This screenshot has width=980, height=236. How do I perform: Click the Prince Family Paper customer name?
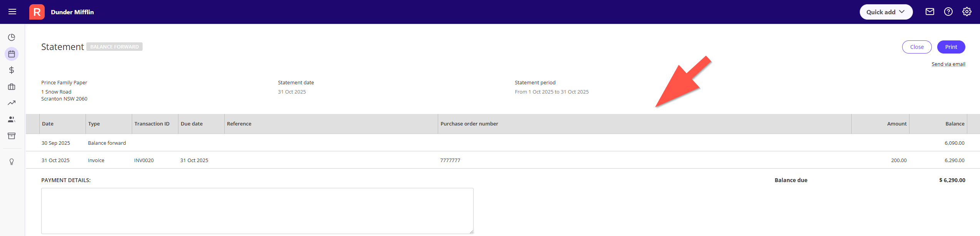pos(64,82)
